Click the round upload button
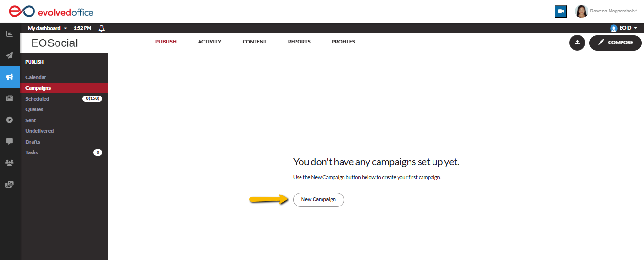 577,43
